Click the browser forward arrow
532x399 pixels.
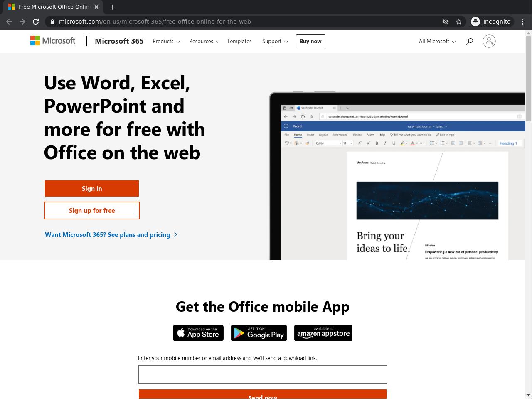pyautogui.click(x=22, y=22)
